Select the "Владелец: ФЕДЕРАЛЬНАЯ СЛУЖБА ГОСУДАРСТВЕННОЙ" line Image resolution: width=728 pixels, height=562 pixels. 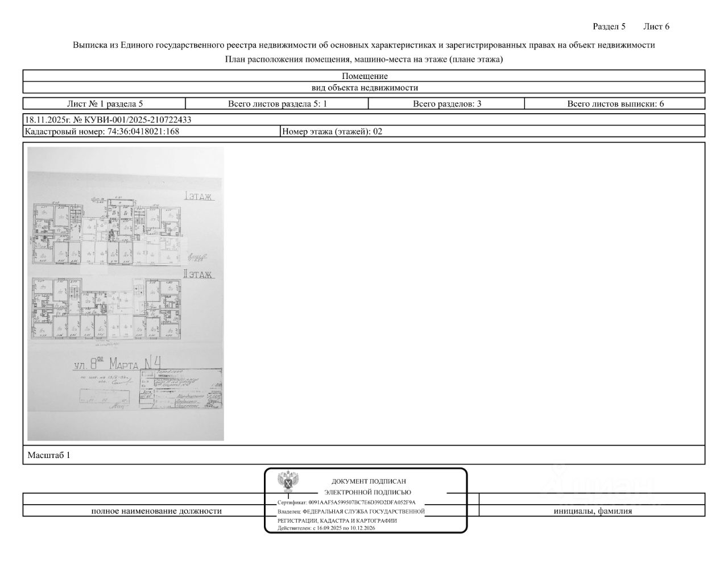[351, 511]
